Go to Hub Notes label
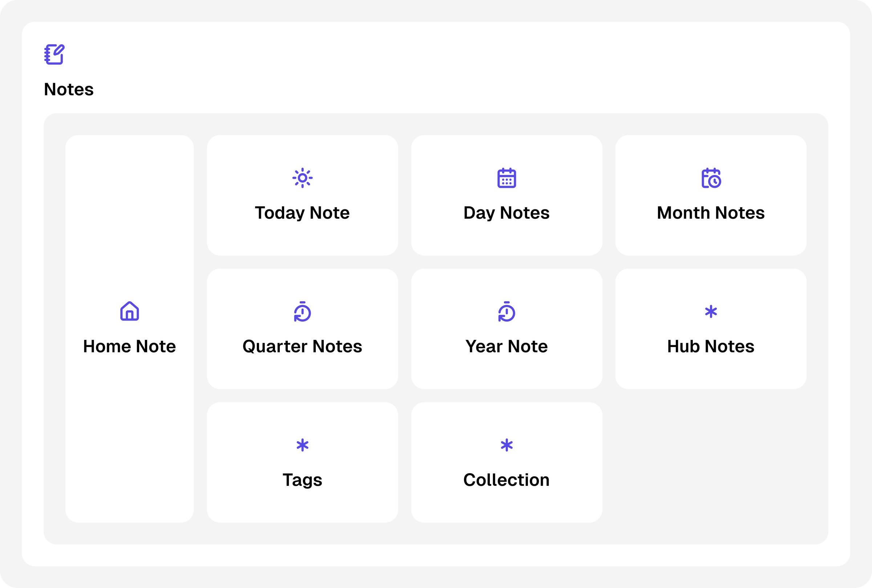 point(711,346)
